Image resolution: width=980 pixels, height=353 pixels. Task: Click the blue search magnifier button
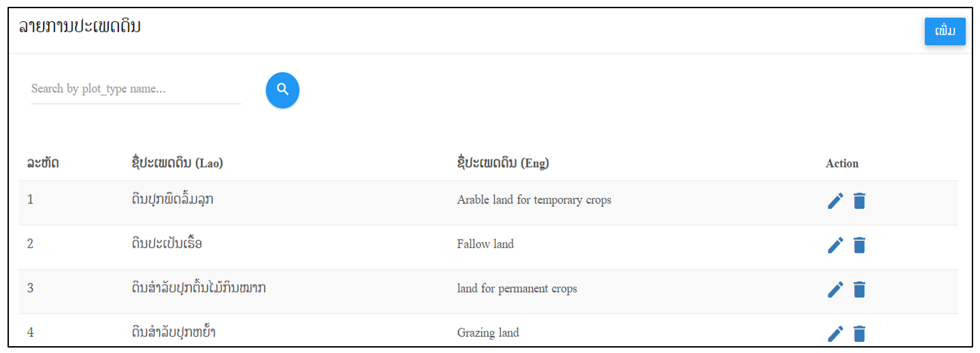[x=282, y=90]
